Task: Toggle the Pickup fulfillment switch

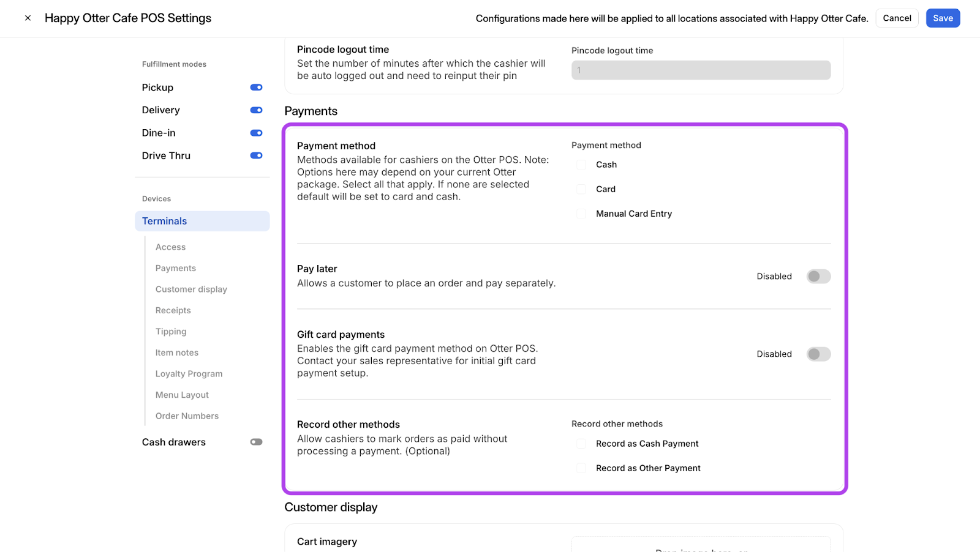Action: [256, 88]
